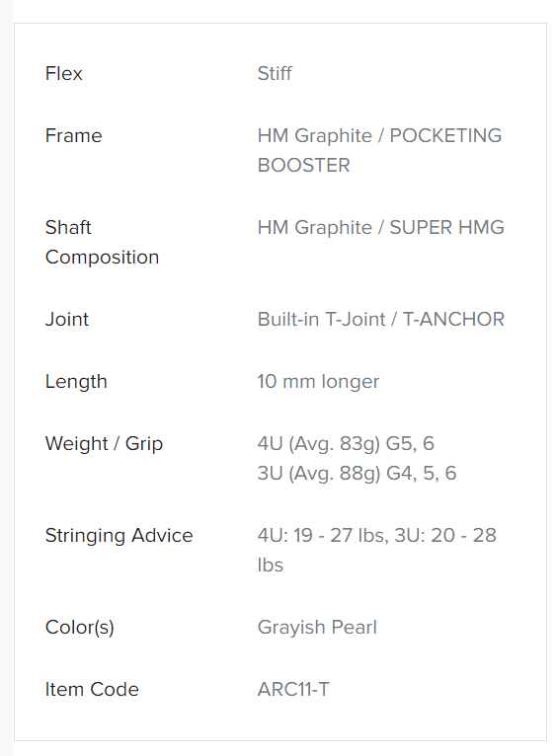
Task: Select HM Graphite / POCKETING BOOSTER text
Action: 379,150
